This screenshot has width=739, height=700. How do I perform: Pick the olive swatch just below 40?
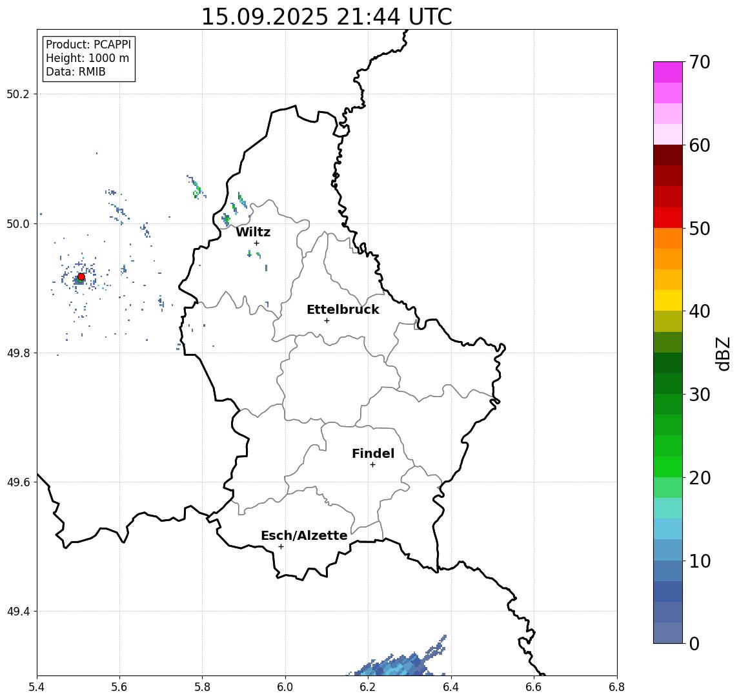point(668,322)
